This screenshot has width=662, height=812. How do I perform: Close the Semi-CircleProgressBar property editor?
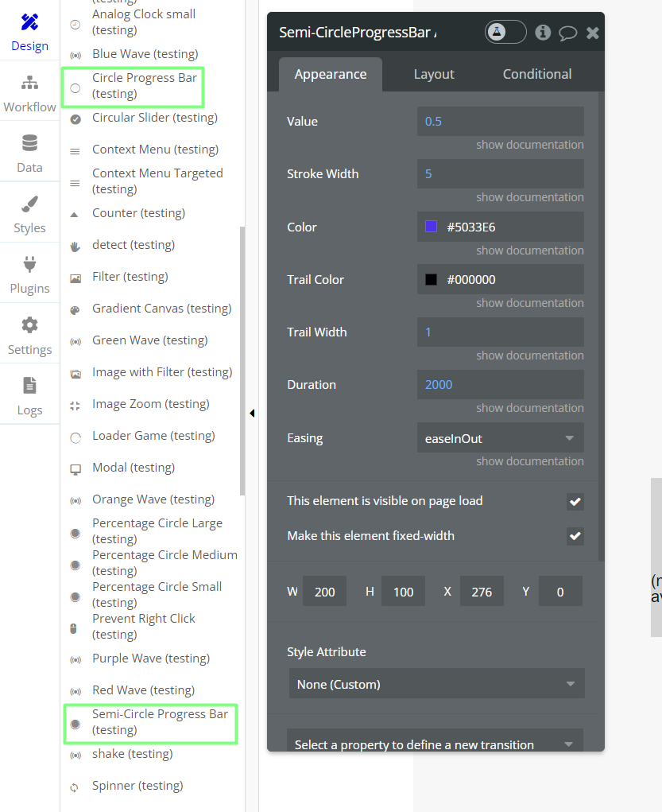(x=593, y=33)
